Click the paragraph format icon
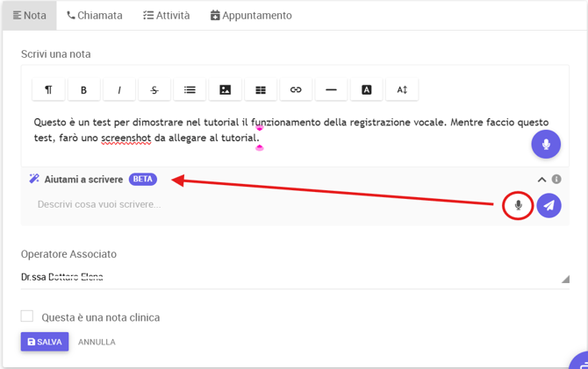This screenshot has width=588, height=369. tap(49, 89)
